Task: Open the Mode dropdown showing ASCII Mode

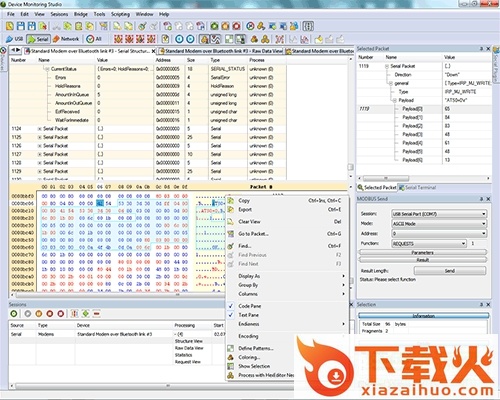Action: click(x=439, y=224)
